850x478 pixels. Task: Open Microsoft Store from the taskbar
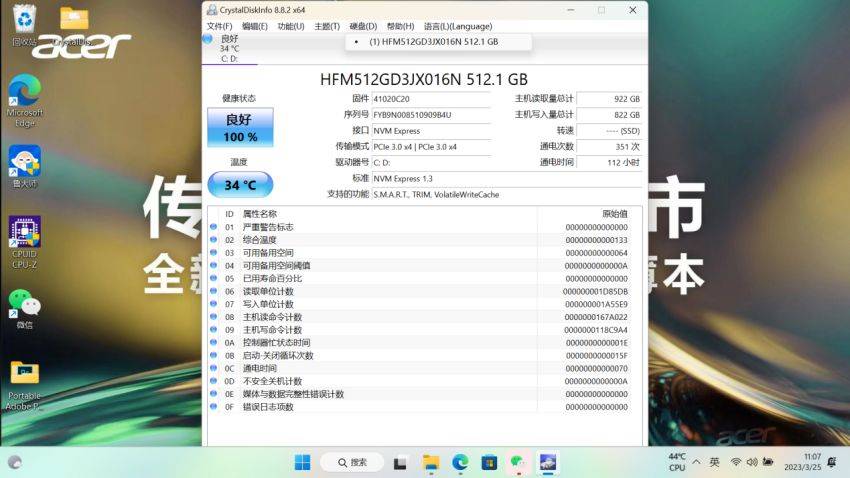489,463
